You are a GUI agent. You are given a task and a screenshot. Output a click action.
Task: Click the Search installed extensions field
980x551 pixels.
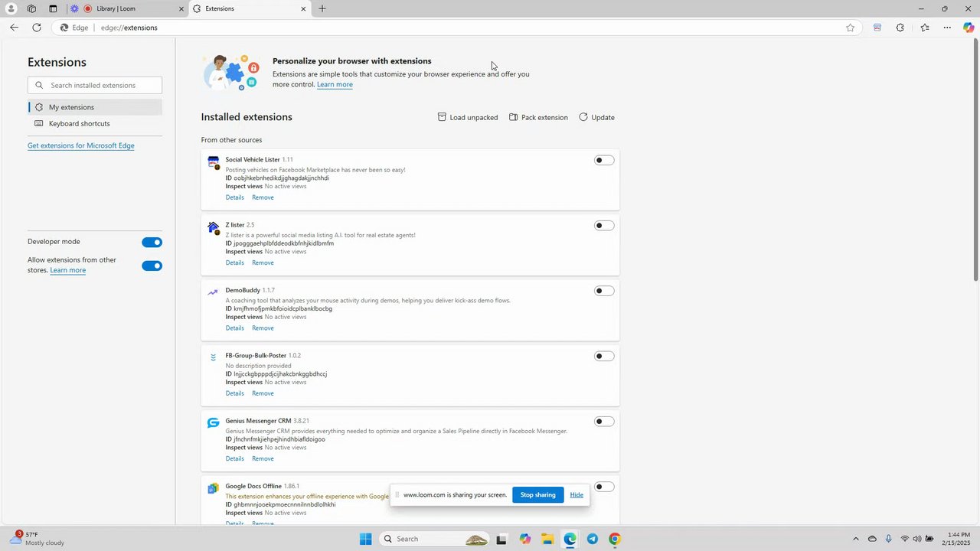[x=95, y=85]
